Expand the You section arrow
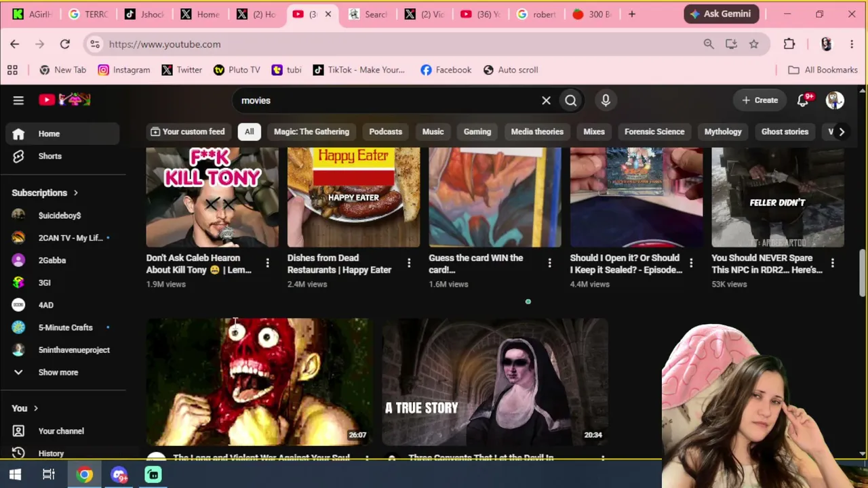The image size is (868, 488). (x=35, y=409)
